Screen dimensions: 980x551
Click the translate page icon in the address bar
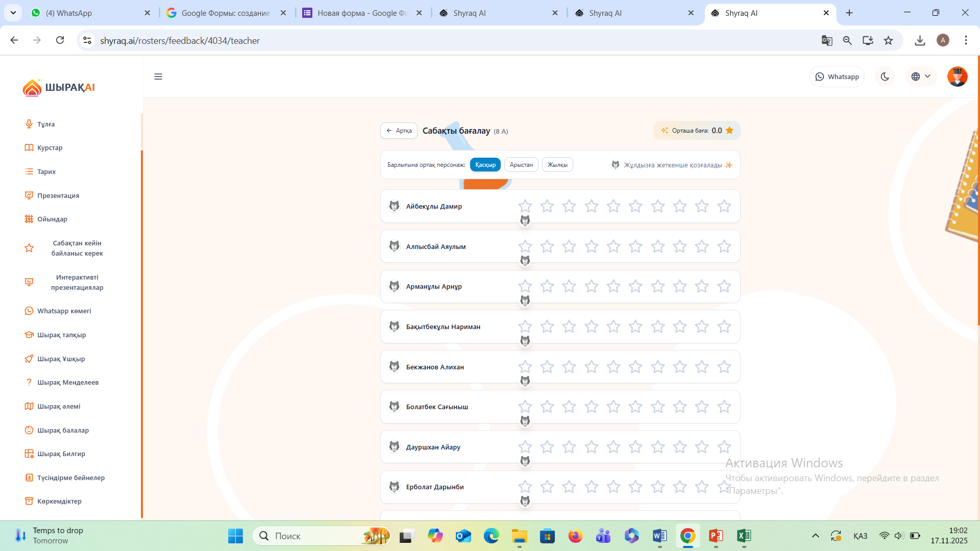pos(827,40)
